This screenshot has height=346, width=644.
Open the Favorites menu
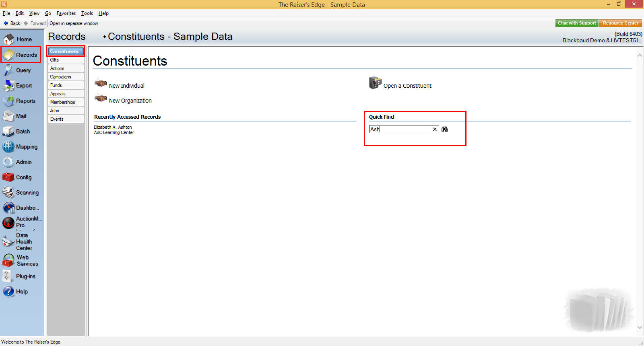click(66, 13)
